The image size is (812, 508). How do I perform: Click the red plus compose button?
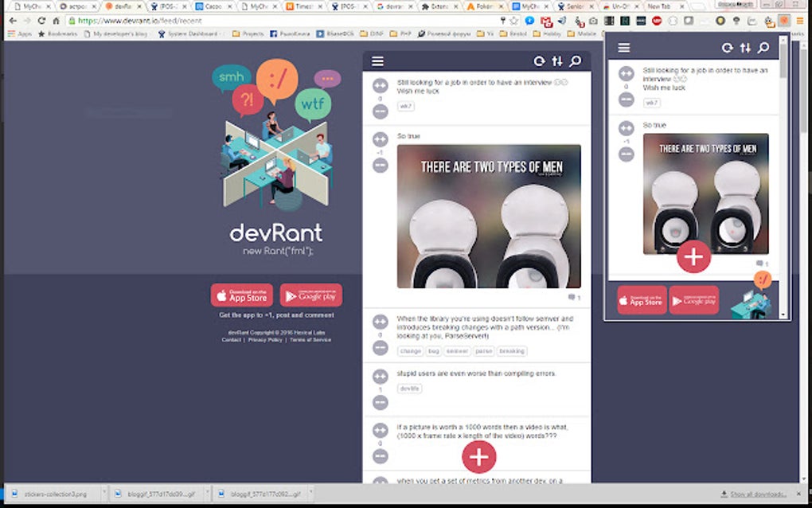478,458
